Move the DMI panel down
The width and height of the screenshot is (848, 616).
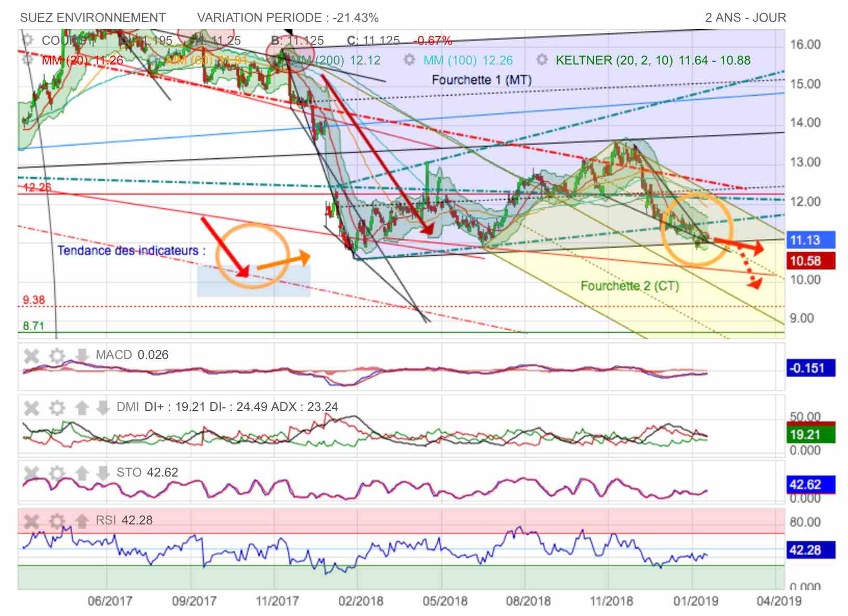103,407
